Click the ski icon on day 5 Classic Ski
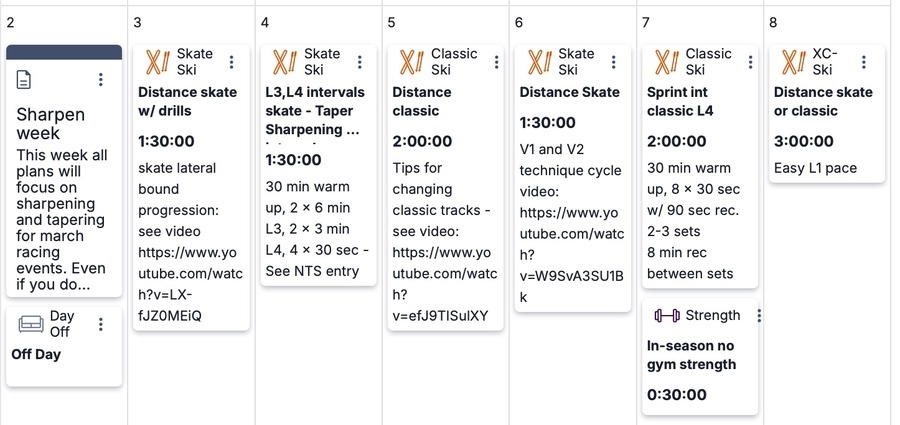The width and height of the screenshot is (900, 425). coord(412,62)
